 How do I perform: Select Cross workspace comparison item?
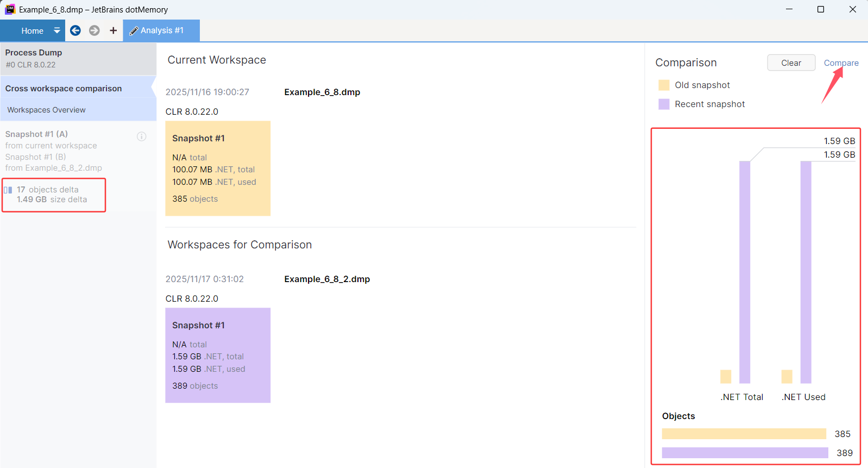pos(78,89)
